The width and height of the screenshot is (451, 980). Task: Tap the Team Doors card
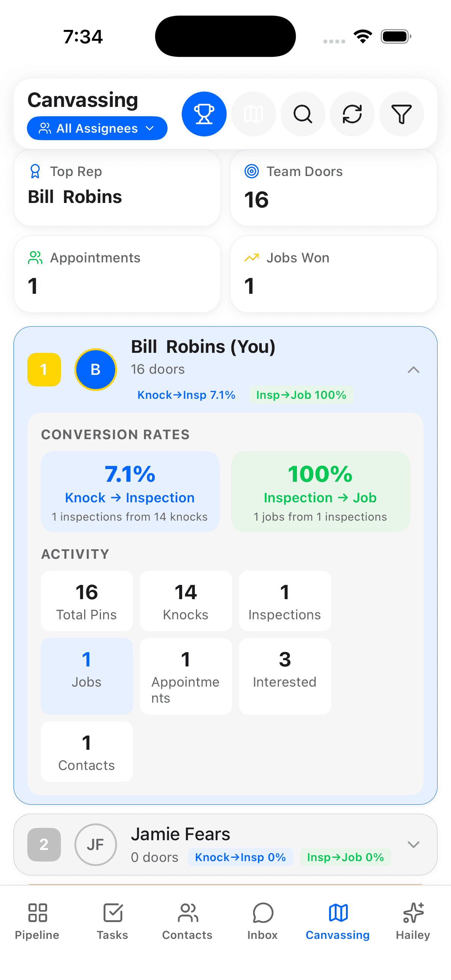point(334,188)
